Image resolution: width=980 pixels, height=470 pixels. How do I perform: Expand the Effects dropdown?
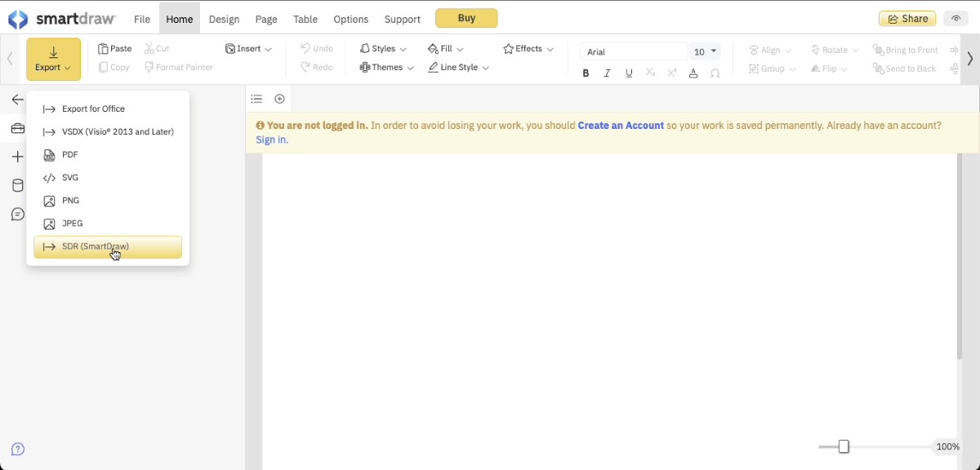528,49
